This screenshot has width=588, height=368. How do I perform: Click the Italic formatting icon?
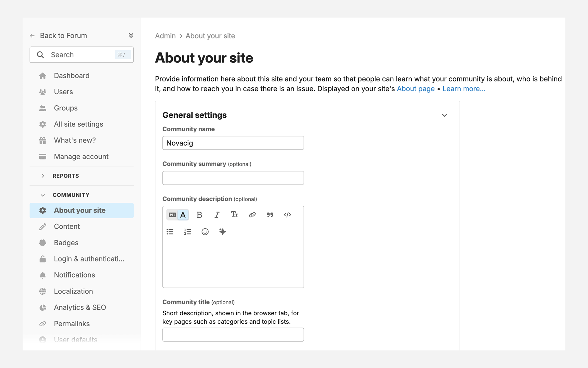[x=217, y=215]
